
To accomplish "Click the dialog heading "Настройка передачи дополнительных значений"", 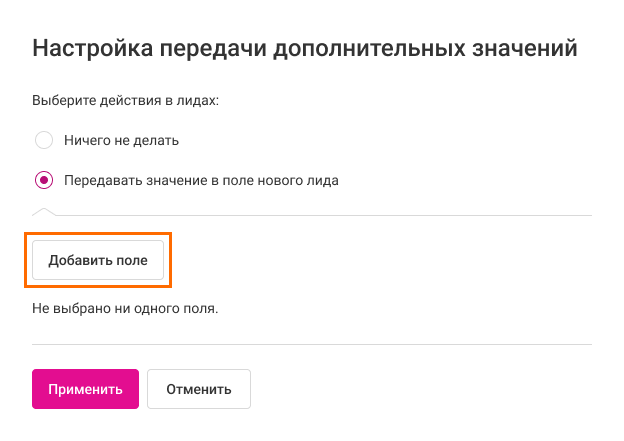I will pyautogui.click(x=305, y=48).
